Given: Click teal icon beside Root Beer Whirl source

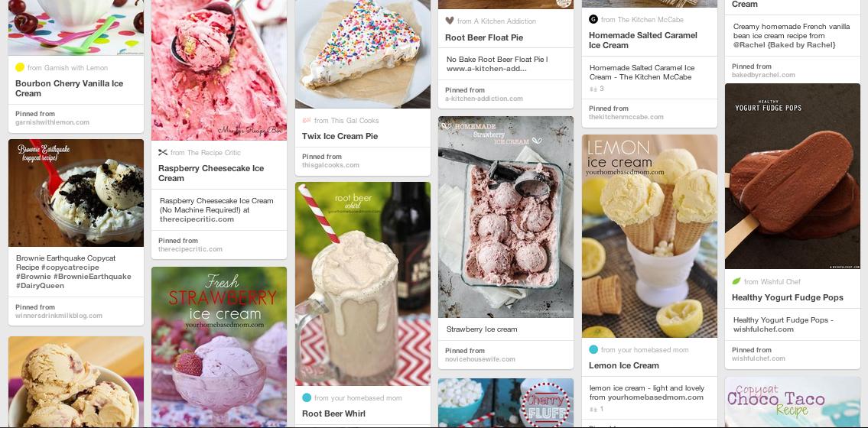Looking at the screenshot, I should coord(307,397).
